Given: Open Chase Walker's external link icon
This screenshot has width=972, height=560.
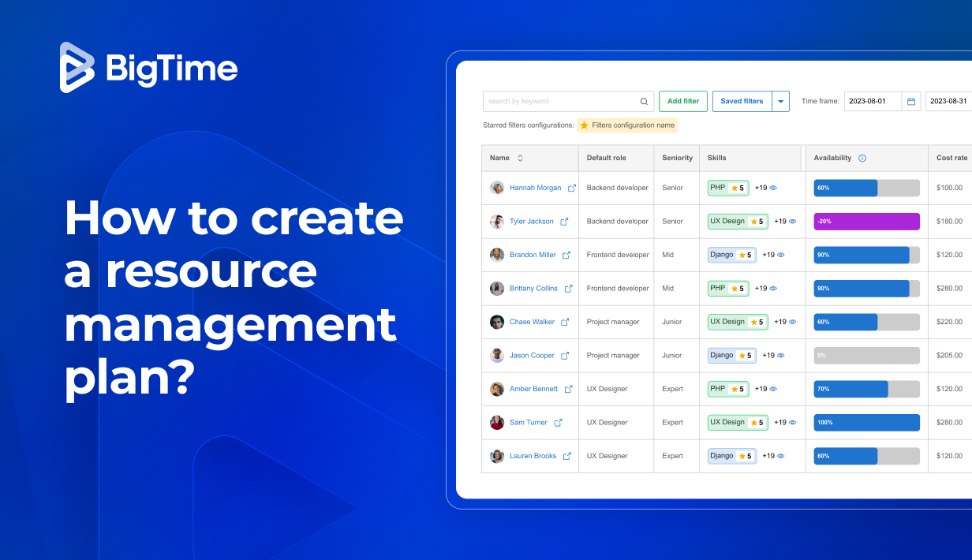Looking at the screenshot, I should click(565, 322).
